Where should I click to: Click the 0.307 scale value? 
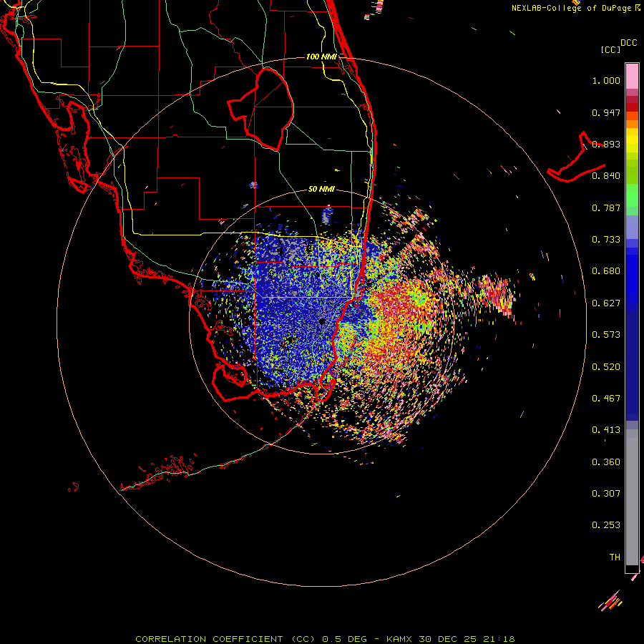606,494
